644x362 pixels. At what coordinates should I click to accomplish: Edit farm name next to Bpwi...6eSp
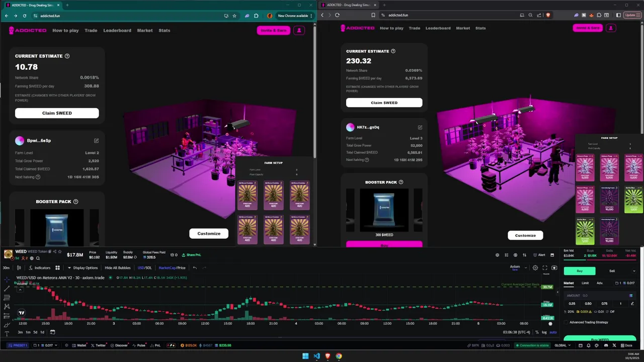(x=96, y=141)
